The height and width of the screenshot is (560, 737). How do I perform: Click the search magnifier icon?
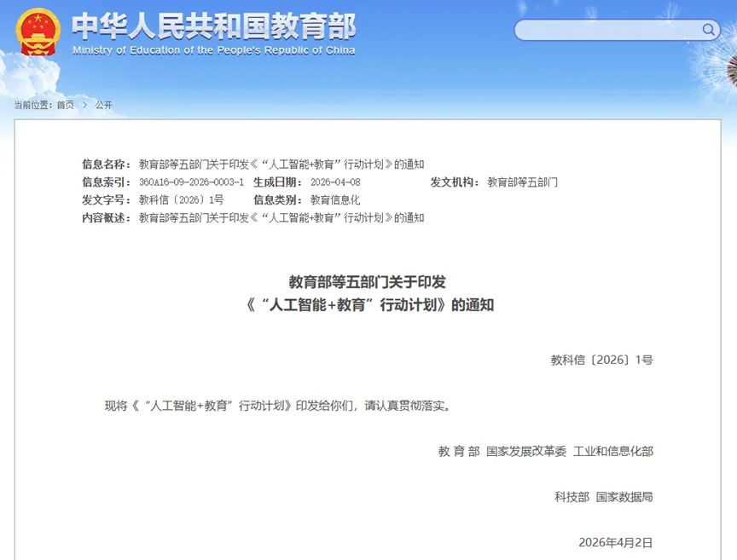click(x=708, y=30)
